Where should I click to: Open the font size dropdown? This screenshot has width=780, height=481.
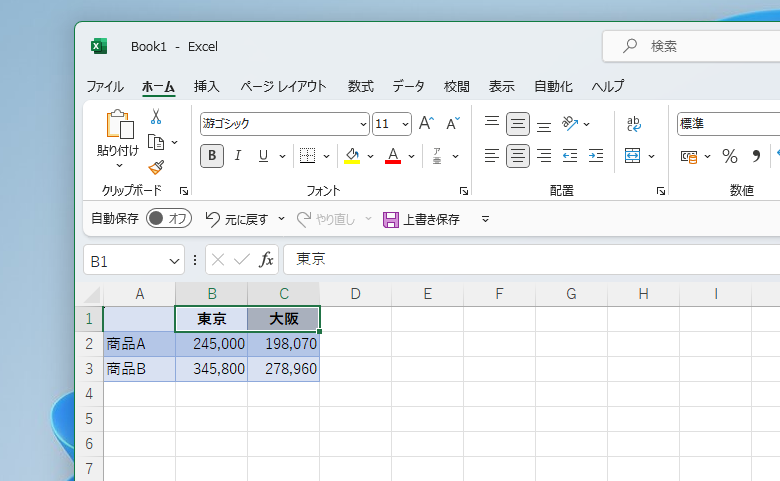405,124
